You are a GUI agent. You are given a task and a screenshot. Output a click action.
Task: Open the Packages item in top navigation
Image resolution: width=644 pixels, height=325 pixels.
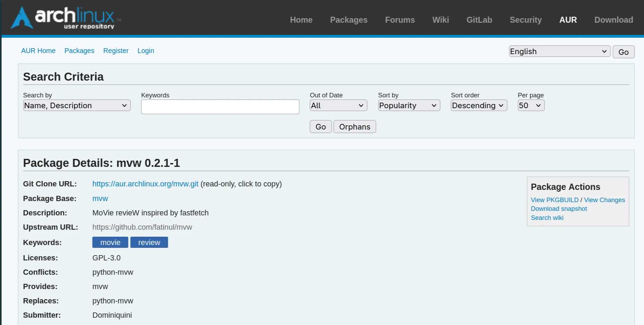pos(348,20)
